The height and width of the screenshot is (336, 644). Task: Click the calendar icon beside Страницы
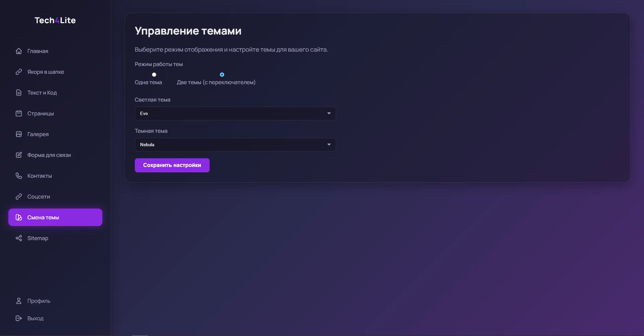pos(19,113)
